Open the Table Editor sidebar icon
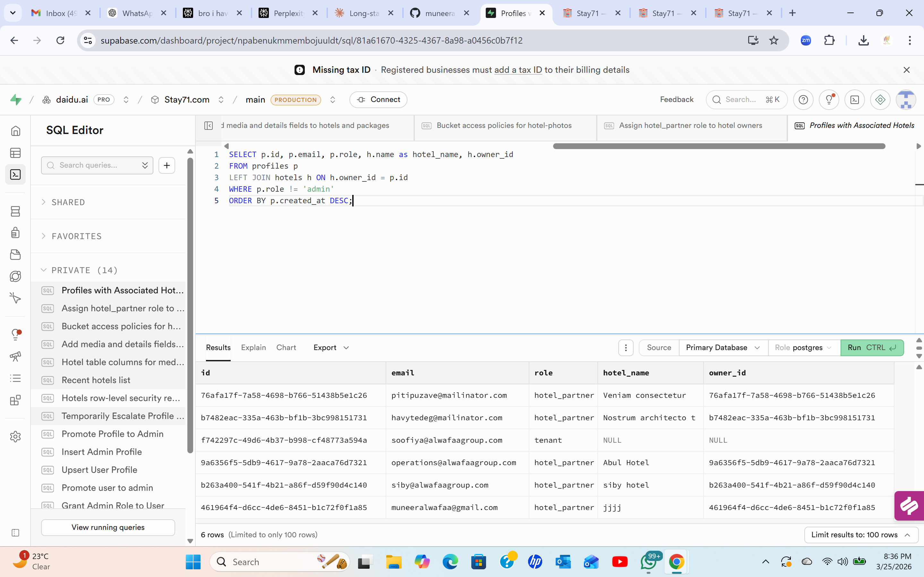Image resolution: width=924 pixels, height=577 pixels. tap(15, 153)
